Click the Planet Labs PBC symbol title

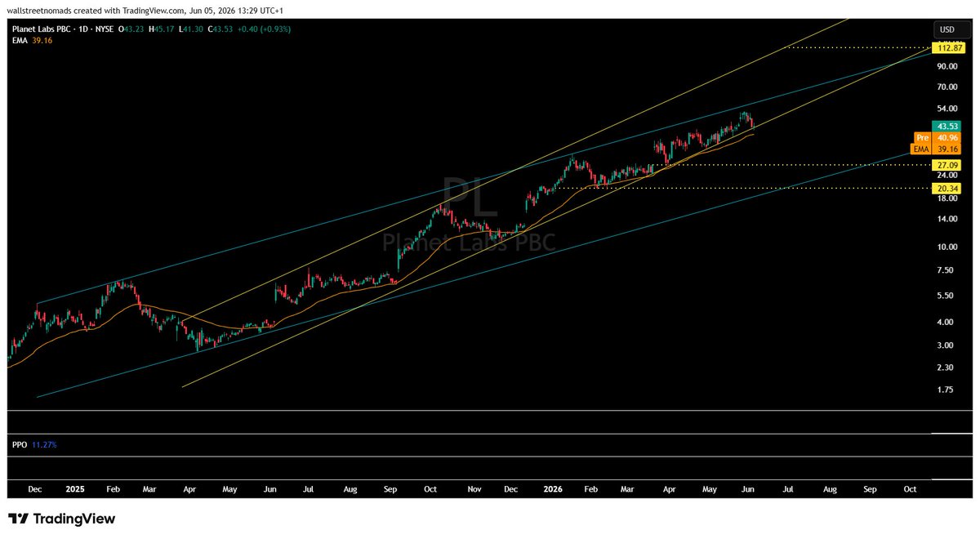[42, 29]
